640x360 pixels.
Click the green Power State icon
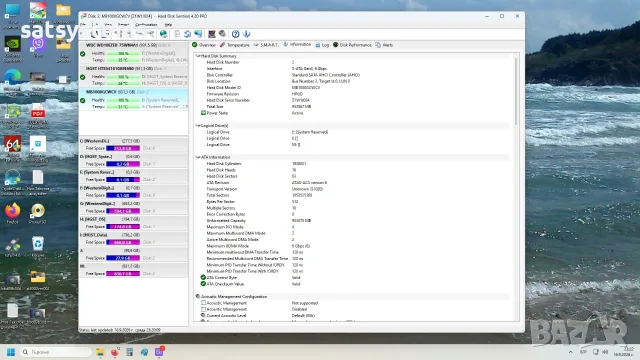pyautogui.click(x=203, y=113)
